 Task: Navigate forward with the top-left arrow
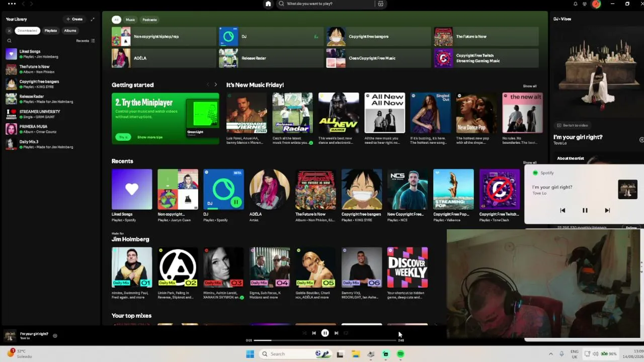[x=32, y=4]
